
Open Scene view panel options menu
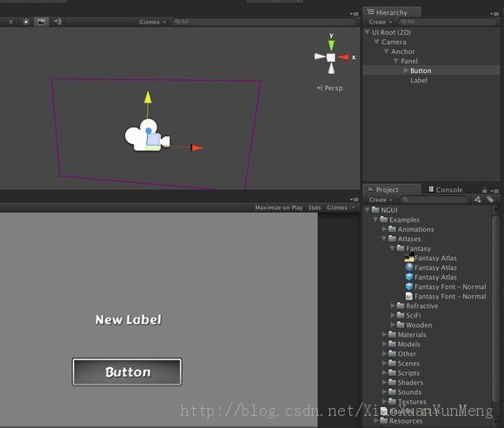point(355,14)
